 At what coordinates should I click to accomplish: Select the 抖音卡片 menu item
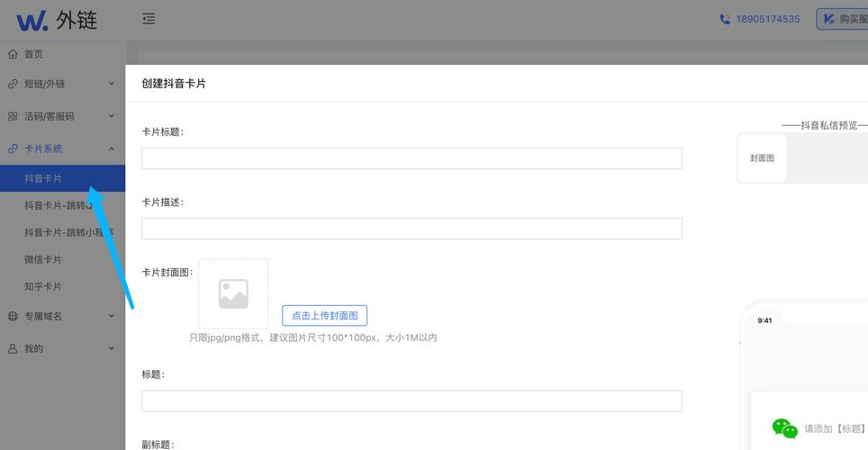[62, 178]
